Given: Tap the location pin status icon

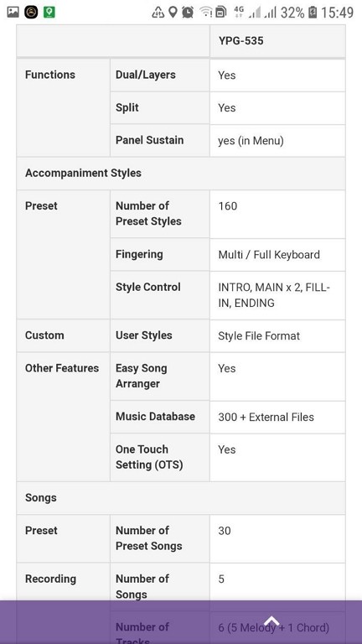Looking at the screenshot, I should point(173,13).
